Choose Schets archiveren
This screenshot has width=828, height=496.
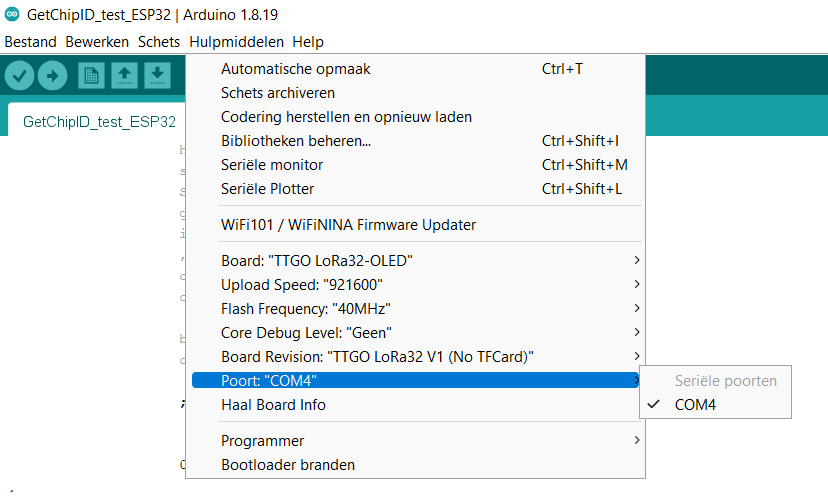click(416, 92)
